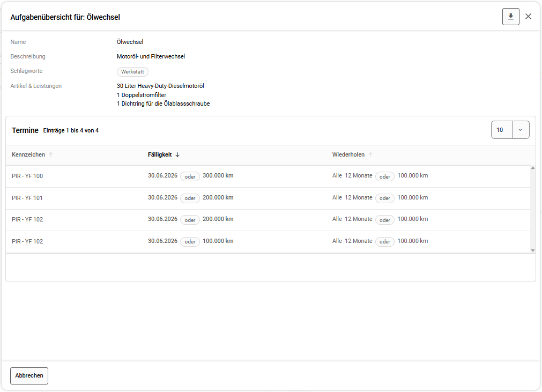Toggle Fälligkeit sort direction arrow
Image resolution: width=542 pixels, height=392 pixels.
click(x=177, y=155)
